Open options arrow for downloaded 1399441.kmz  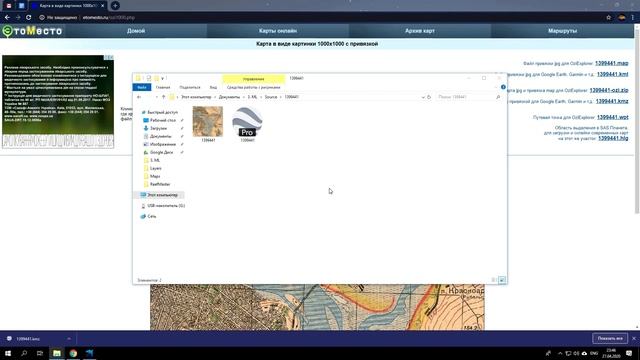(69, 339)
